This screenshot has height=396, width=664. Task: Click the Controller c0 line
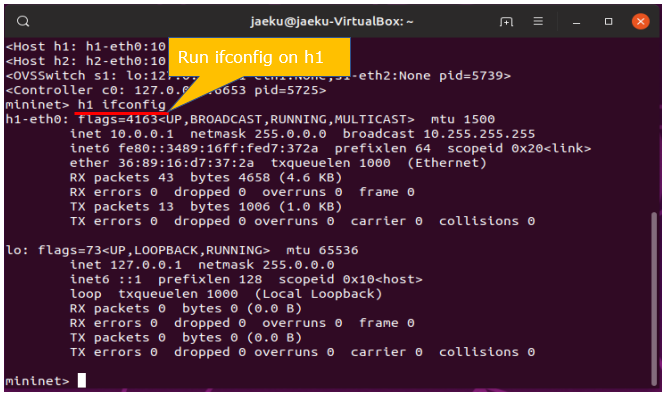coord(166,90)
